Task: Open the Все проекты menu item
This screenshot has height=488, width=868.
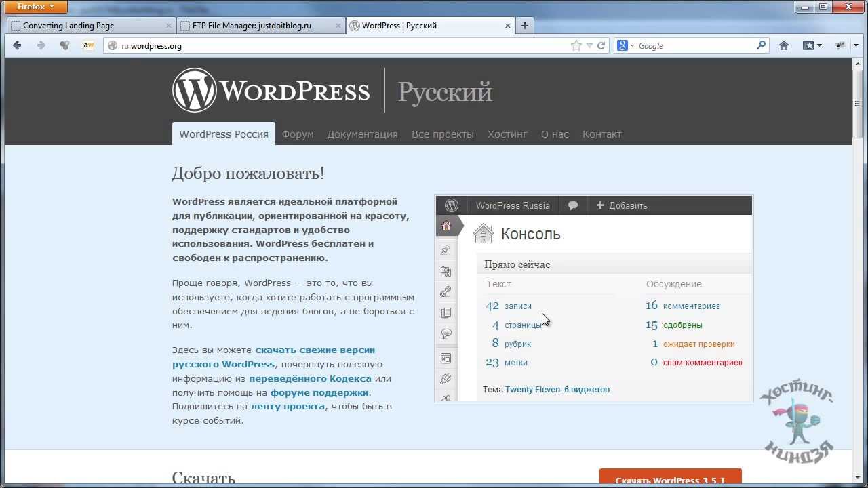Action: pos(443,134)
